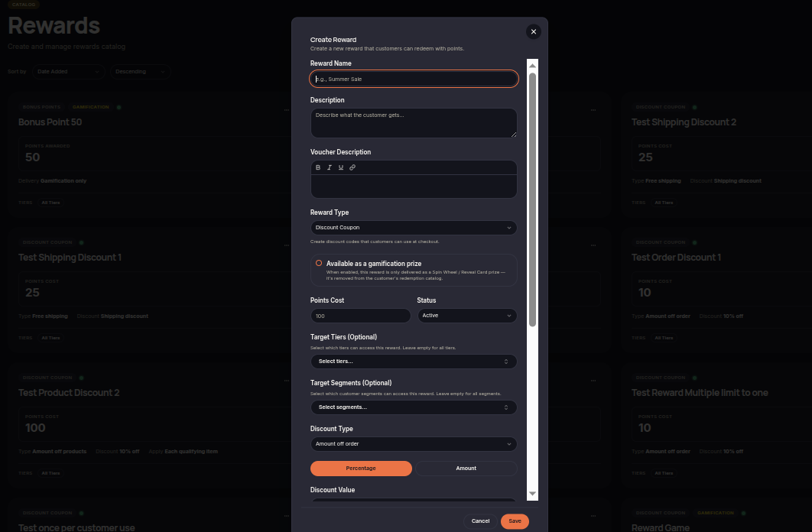Click inside the Voucher Description text area

point(414,186)
